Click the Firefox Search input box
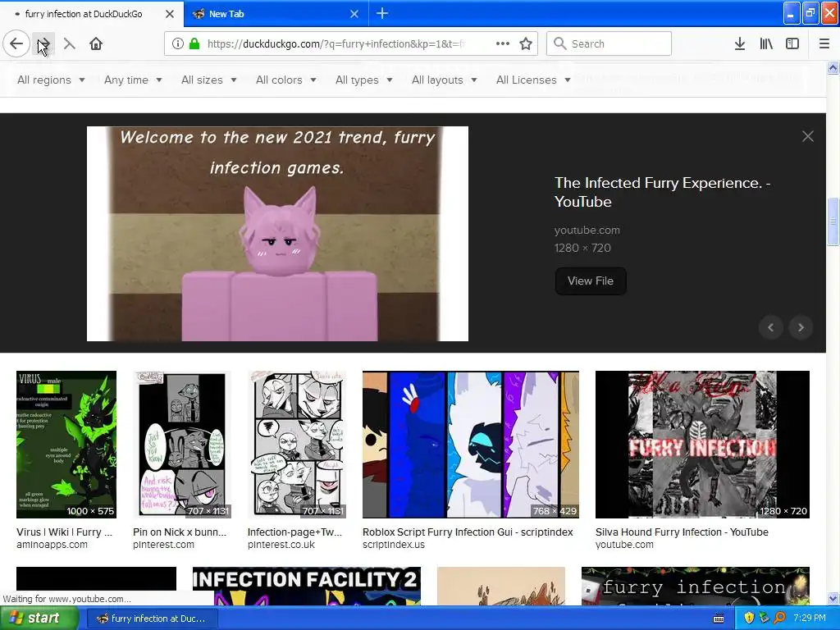Viewport: 840px width, 630px height. [x=609, y=43]
